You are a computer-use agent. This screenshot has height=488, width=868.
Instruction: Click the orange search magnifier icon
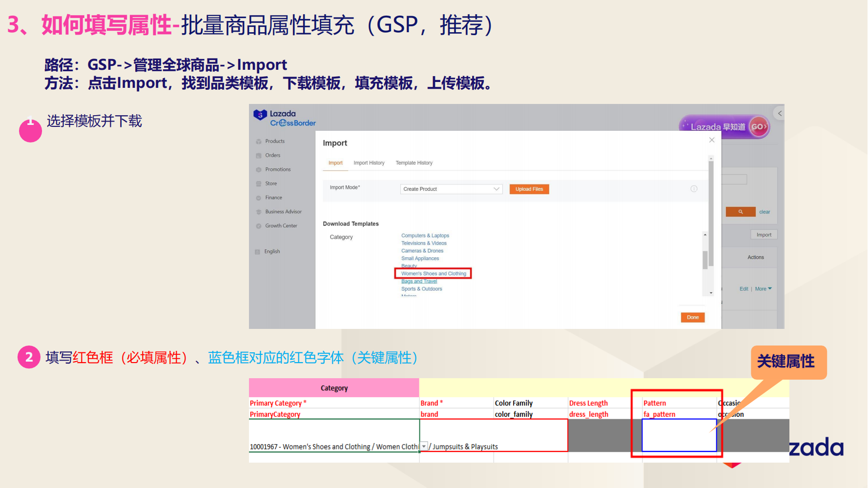(740, 211)
